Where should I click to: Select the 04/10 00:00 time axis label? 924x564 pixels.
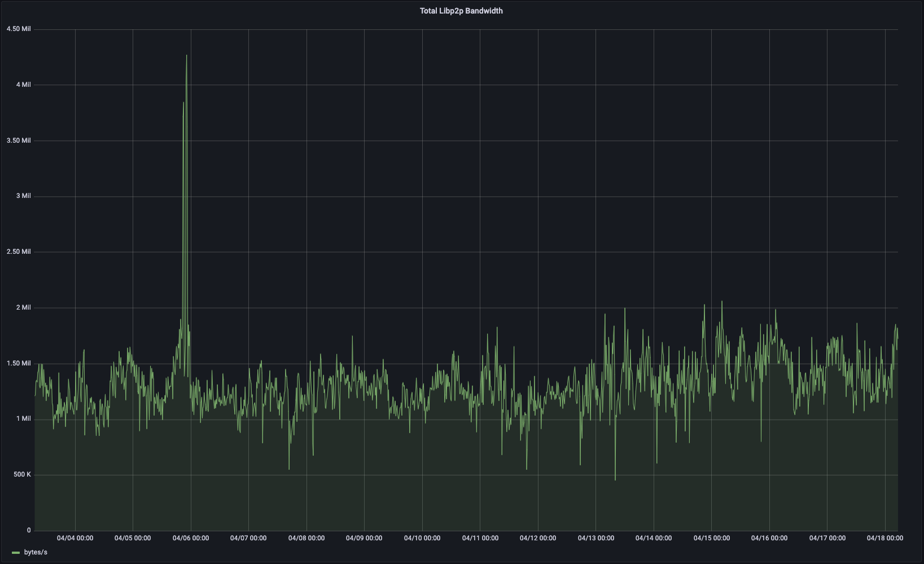pyautogui.click(x=422, y=538)
